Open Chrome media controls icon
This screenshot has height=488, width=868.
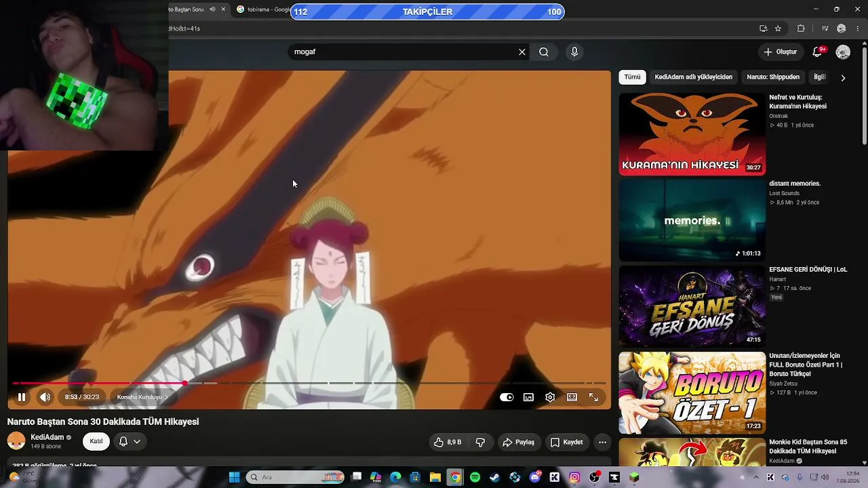tap(825, 28)
